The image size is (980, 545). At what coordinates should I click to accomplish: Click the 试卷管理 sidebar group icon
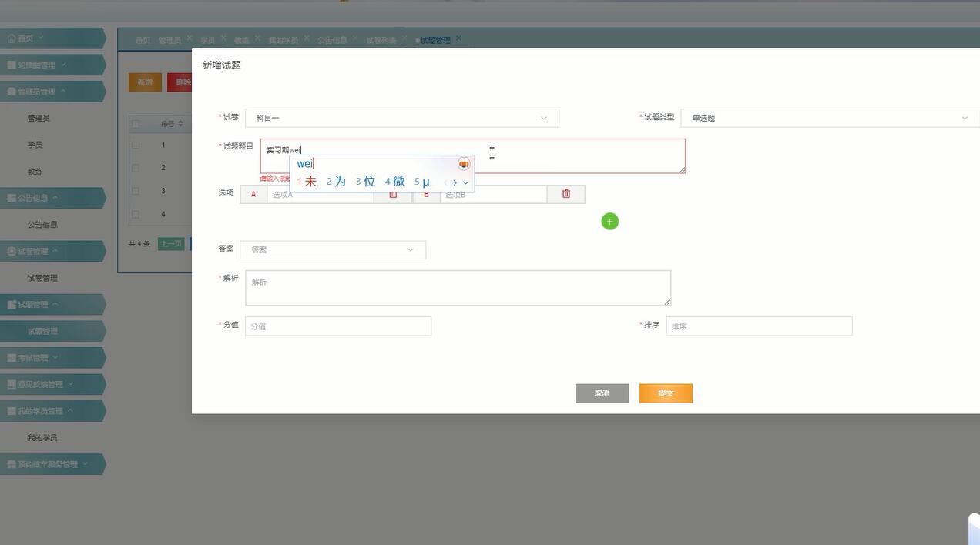[12, 251]
